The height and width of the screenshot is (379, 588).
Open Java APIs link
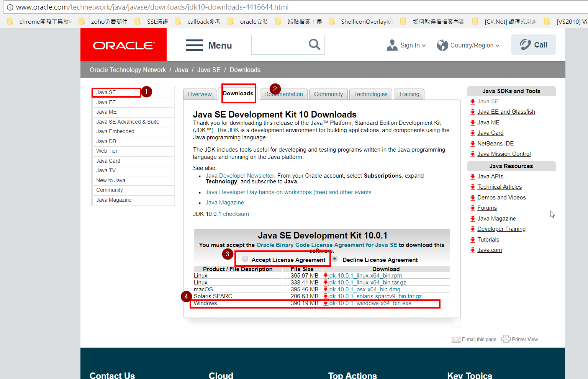(490, 176)
